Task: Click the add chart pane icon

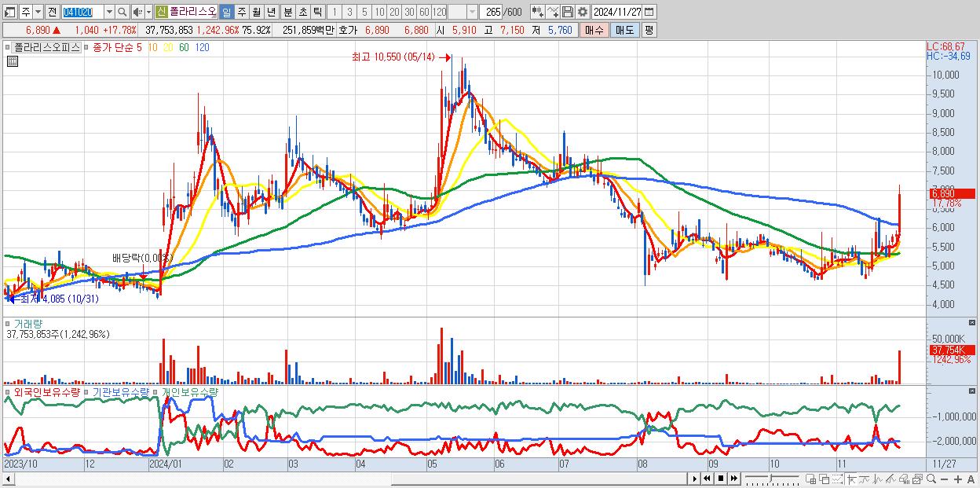Action: 810,479
